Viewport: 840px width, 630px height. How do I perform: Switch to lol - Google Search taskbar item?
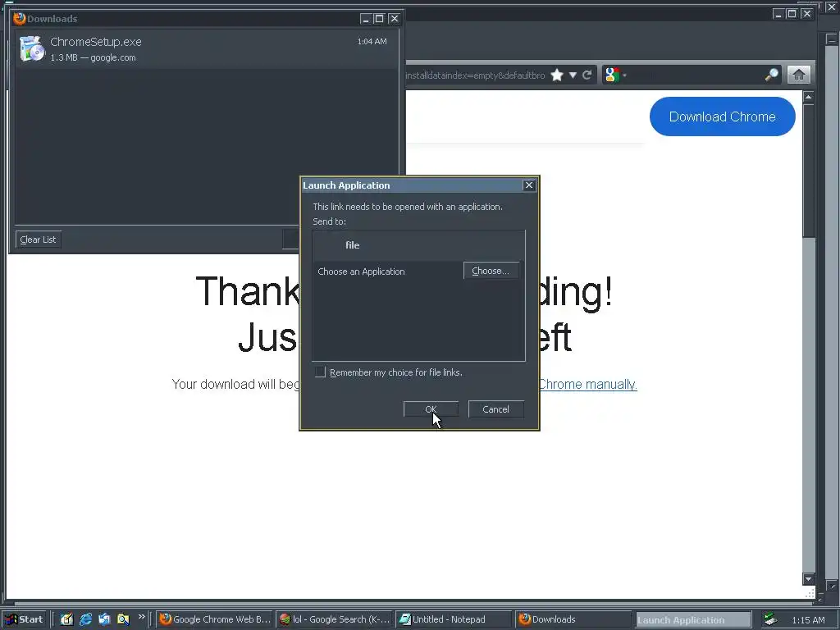[x=335, y=619]
